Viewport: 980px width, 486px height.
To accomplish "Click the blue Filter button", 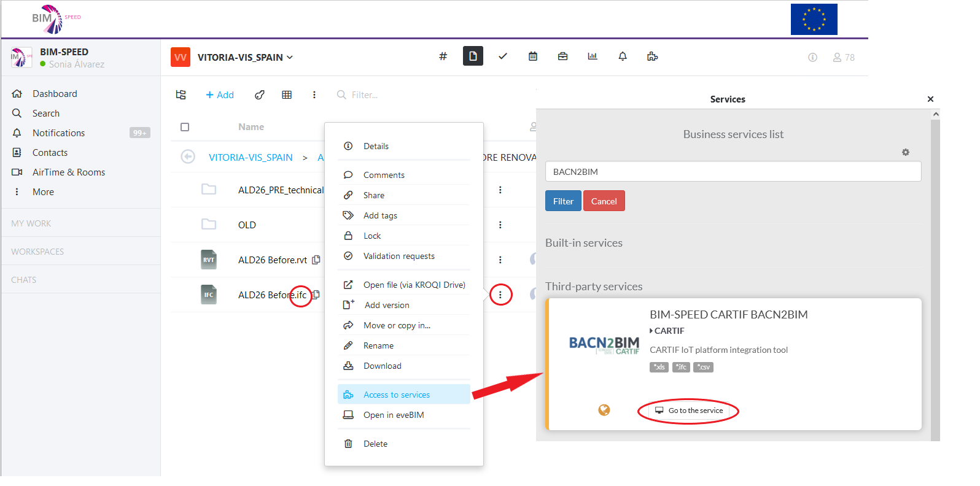I will [x=563, y=201].
